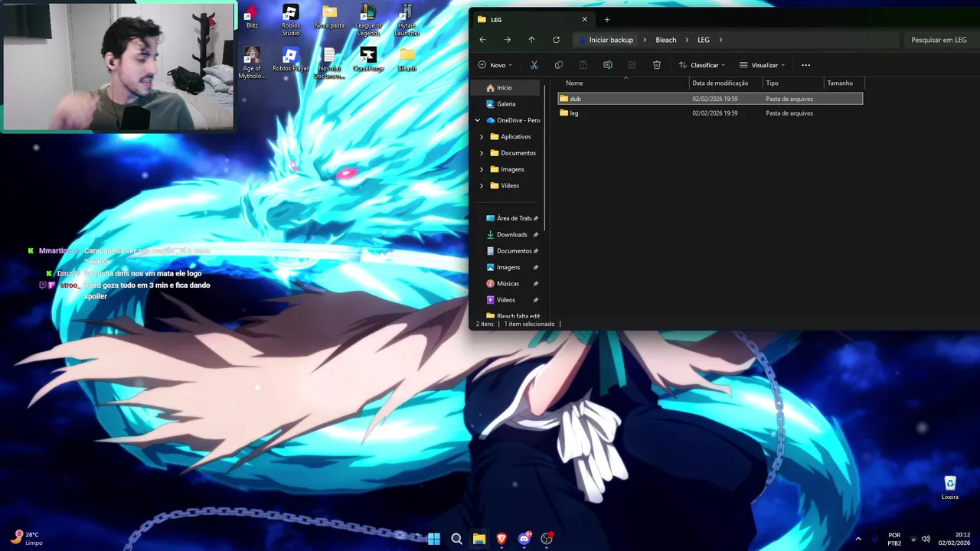
Task: Click the File Explorer taskbar icon
Action: tap(479, 539)
